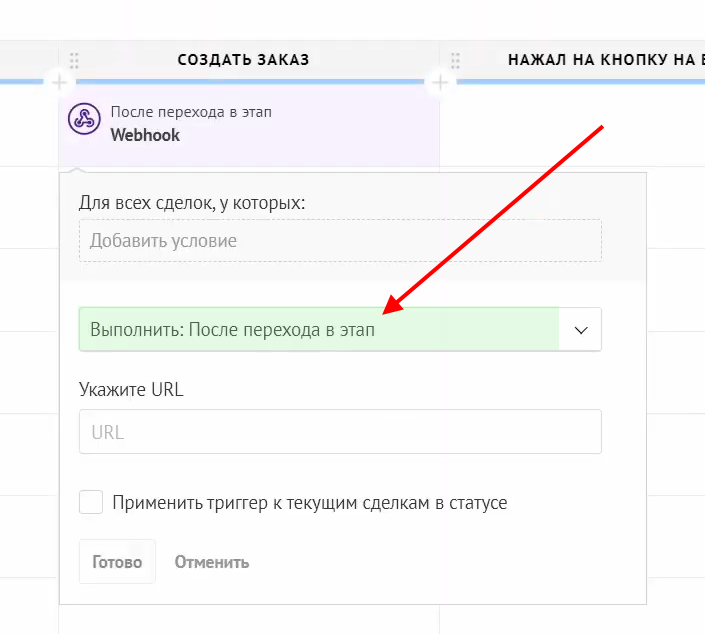Viewport: 705px width, 634px height.
Task: Click the Добавить условие condition field
Action: point(340,241)
